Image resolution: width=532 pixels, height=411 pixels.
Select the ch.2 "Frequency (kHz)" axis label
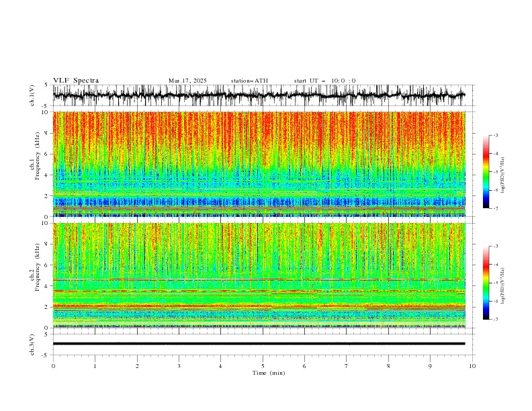(38, 267)
